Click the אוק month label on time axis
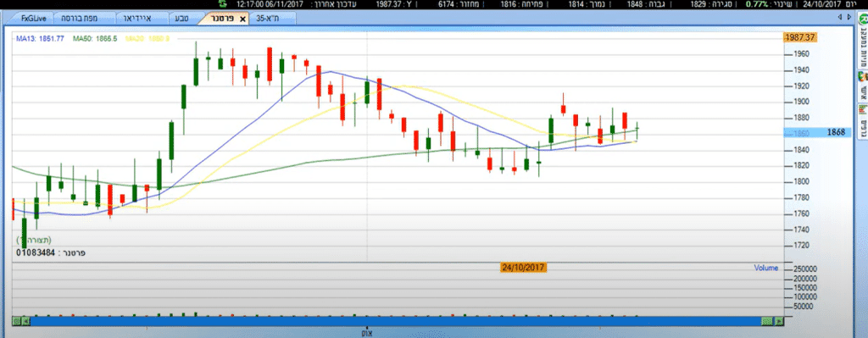The width and height of the screenshot is (868, 338). [367, 333]
